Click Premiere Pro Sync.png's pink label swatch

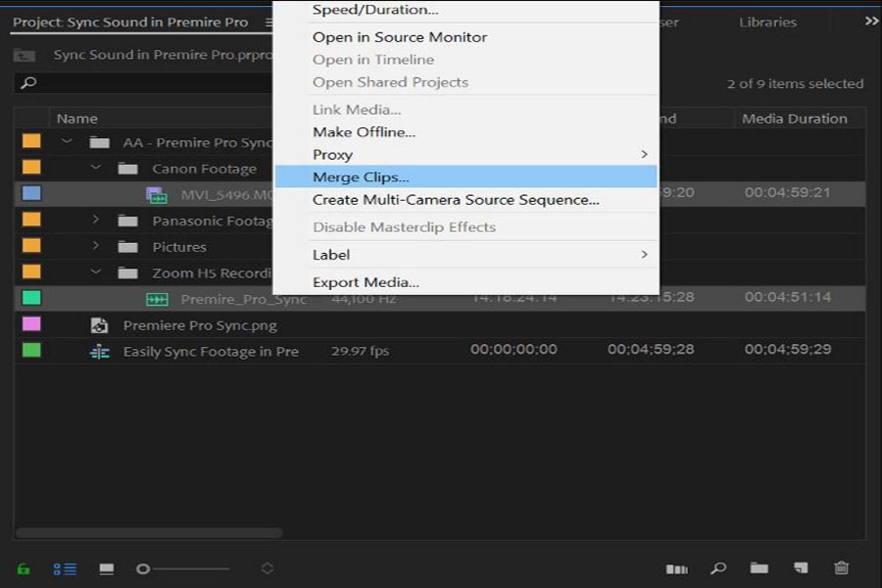tap(31, 324)
